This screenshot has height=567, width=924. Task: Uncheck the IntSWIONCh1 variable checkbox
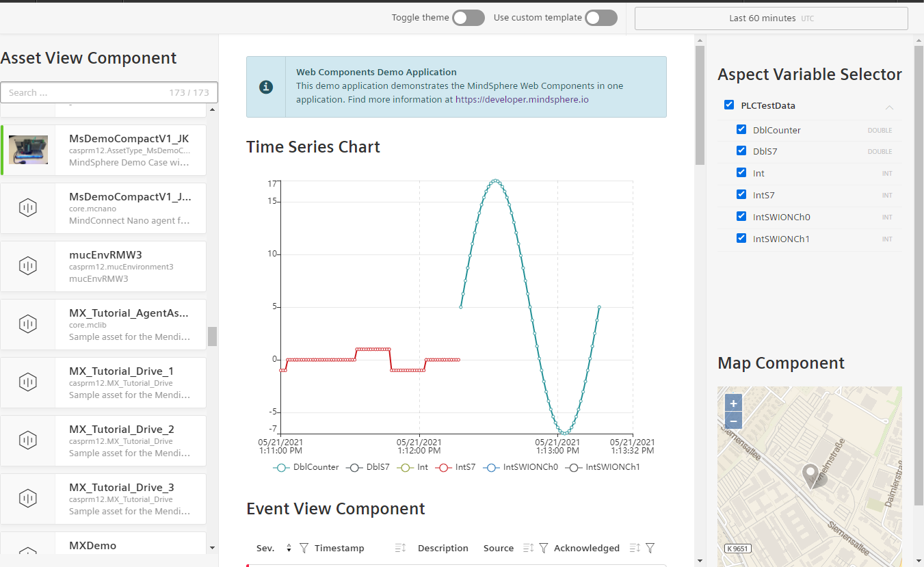pos(741,238)
